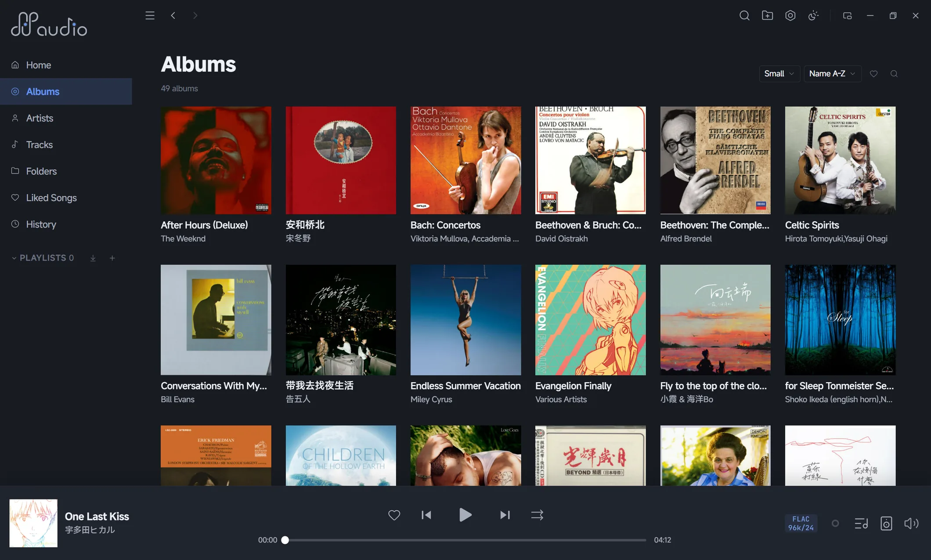Open Tracks in the sidebar
931x560 pixels.
coord(66,145)
